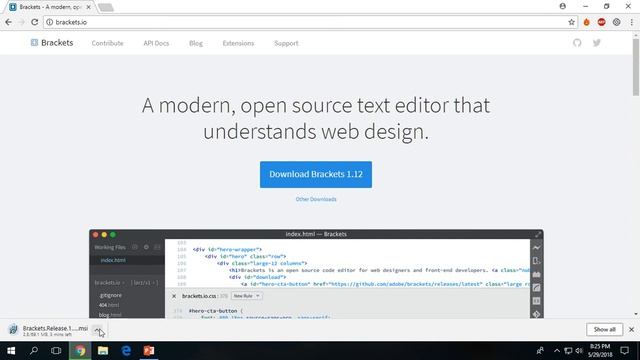Open the Windows Start menu
The width and height of the screenshot is (640, 360).
tap(11, 351)
